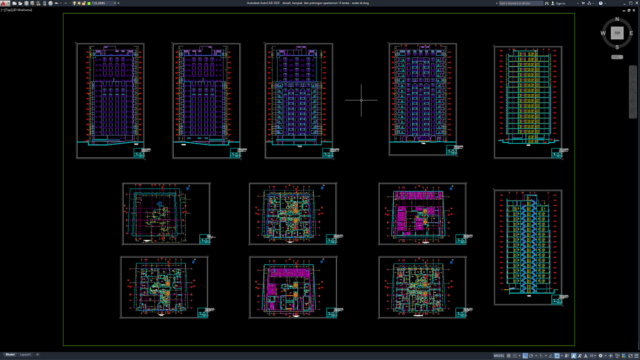Click the viewport [-] controls label
The width and height of the screenshot is (640, 360).
[x=2, y=10]
